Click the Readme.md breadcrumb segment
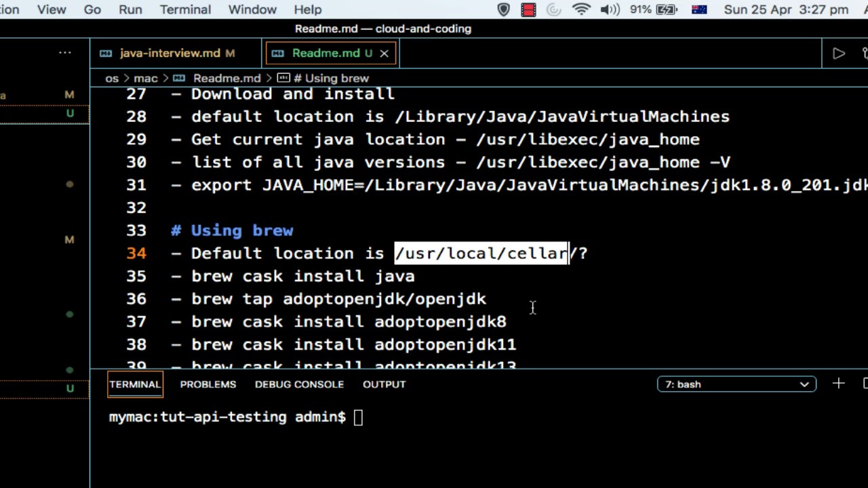Viewport: 868px width, 488px height. pos(226,79)
